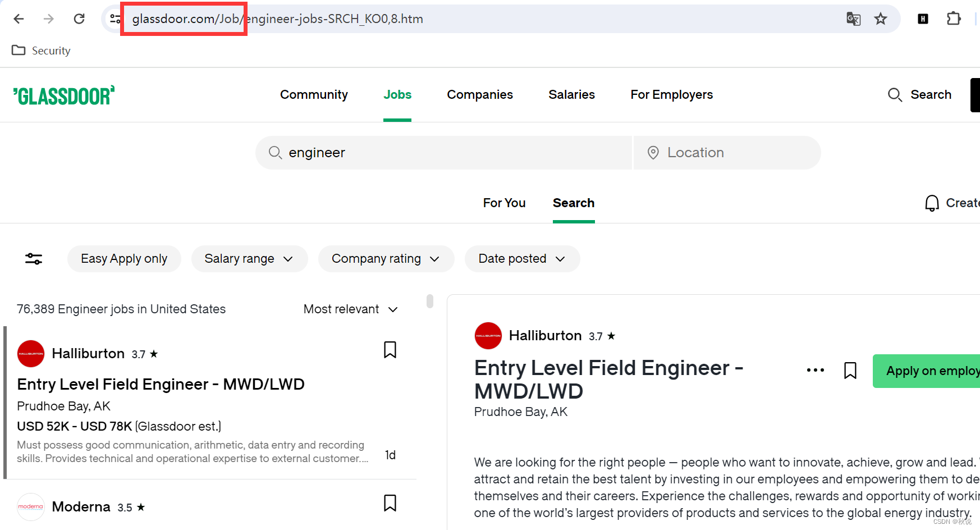980x530 pixels.
Task: Click the job description snippet in Halliburton card
Action: tap(193, 452)
